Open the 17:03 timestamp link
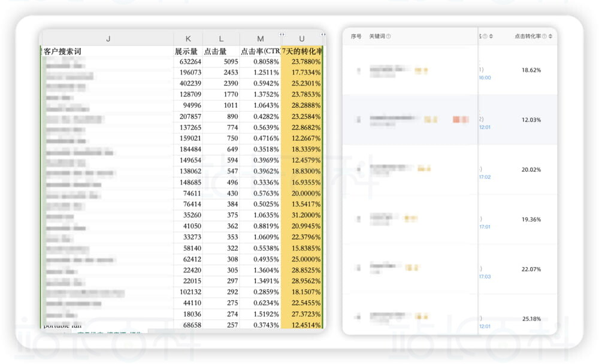The width and height of the screenshot is (599, 364). coord(485,277)
